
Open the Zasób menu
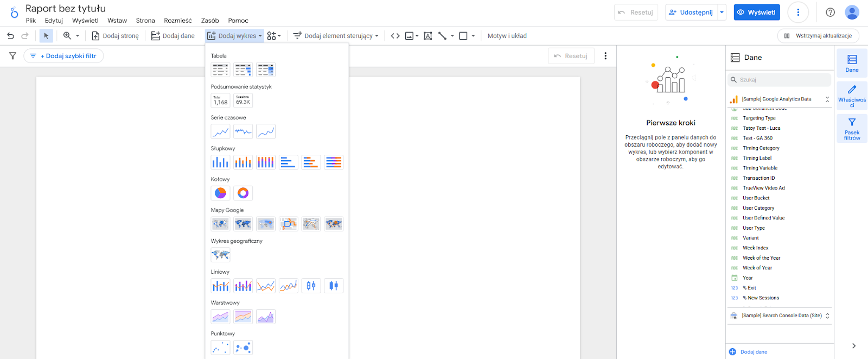[210, 21]
